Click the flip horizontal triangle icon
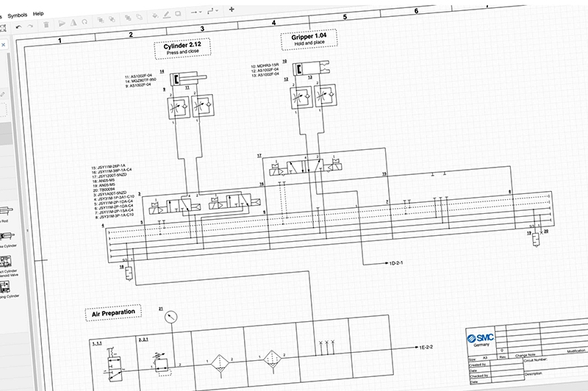The width and height of the screenshot is (588, 391). click(62, 24)
